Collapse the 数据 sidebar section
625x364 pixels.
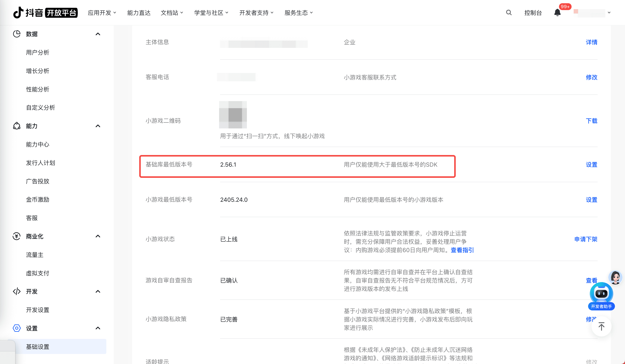point(98,34)
